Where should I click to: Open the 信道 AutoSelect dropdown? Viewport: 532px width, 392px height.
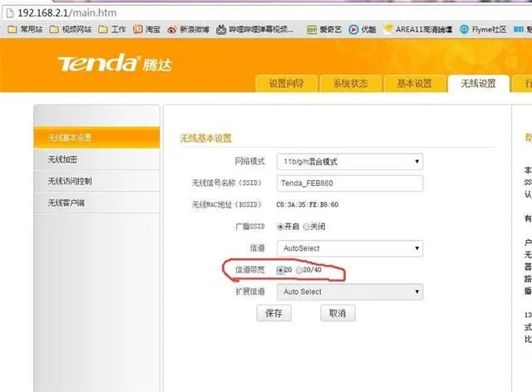click(x=349, y=247)
